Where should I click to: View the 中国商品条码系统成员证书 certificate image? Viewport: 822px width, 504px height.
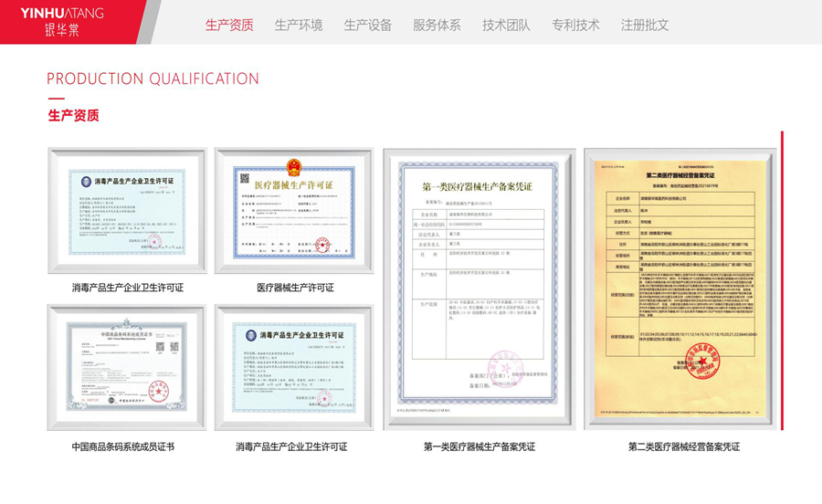pyautogui.click(x=127, y=367)
